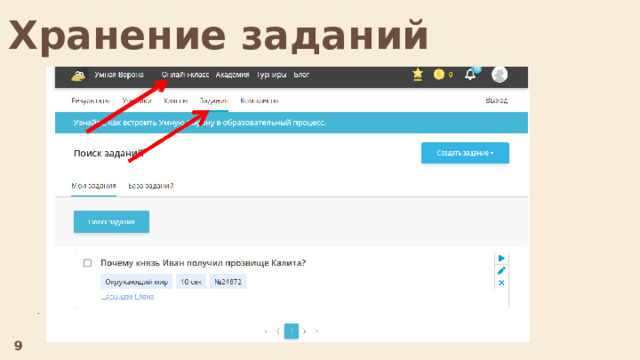Select the Мои задания tab
This screenshot has height=360, width=640.
tap(93, 186)
